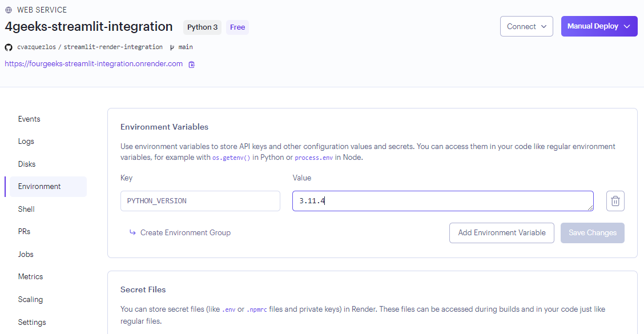644x334 pixels.
Task: Click the WEB SERVICE label
Action: click(x=42, y=10)
